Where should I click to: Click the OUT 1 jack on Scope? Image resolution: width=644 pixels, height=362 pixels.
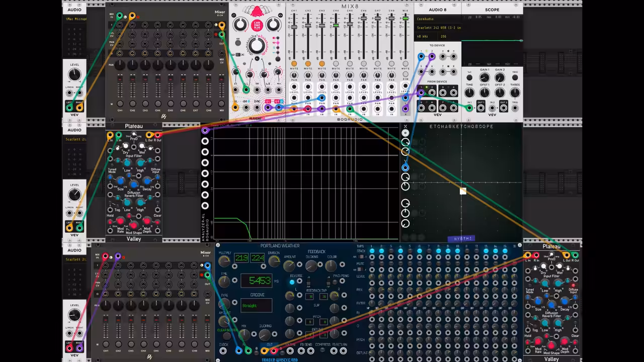(x=480, y=108)
